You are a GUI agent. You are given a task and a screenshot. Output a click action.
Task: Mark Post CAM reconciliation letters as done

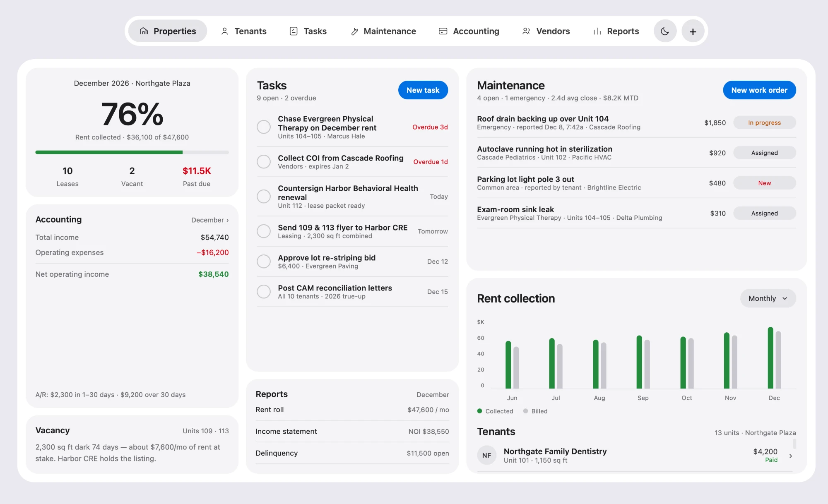(x=264, y=291)
